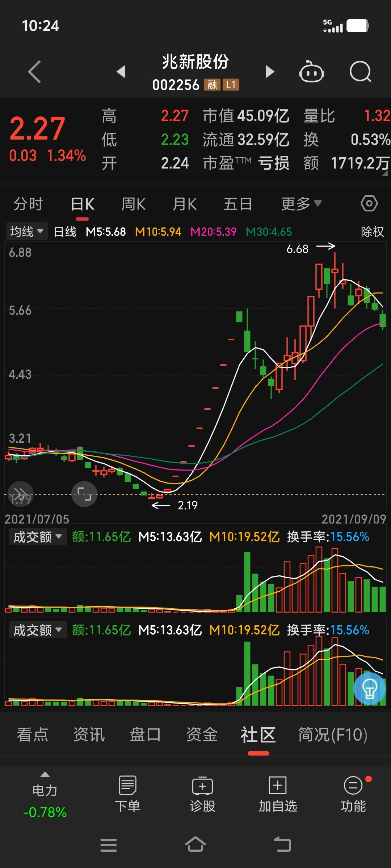Switch to 分时 tab
The height and width of the screenshot is (868, 391).
(28, 204)
